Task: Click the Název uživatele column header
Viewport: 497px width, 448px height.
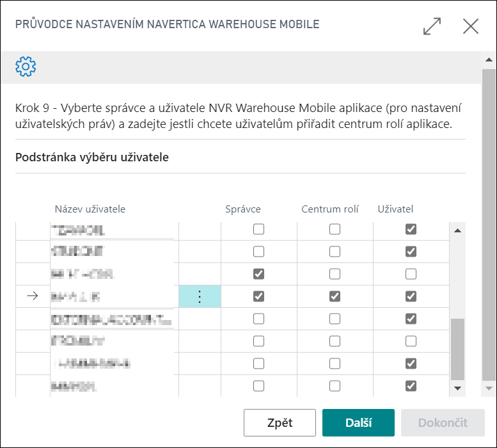Action: 90,209
